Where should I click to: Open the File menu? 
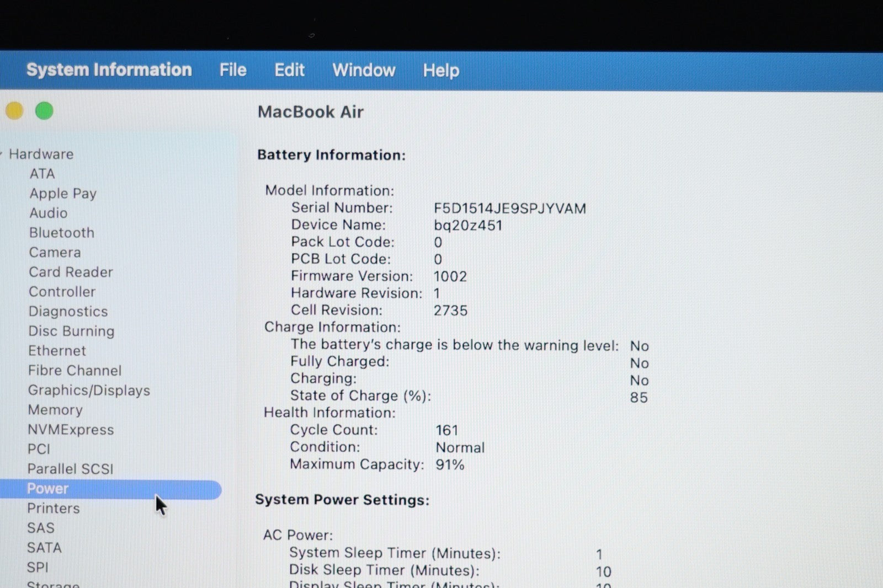(233, 70)
